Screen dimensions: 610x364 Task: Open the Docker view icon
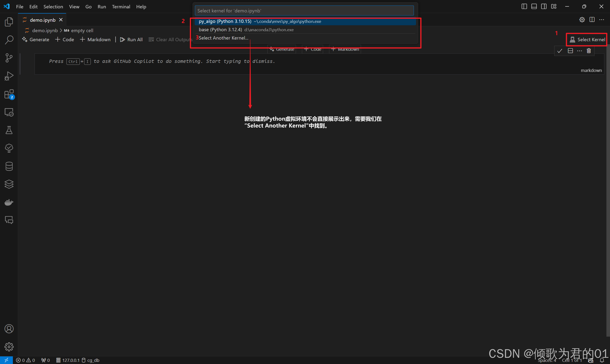[9, 202]
